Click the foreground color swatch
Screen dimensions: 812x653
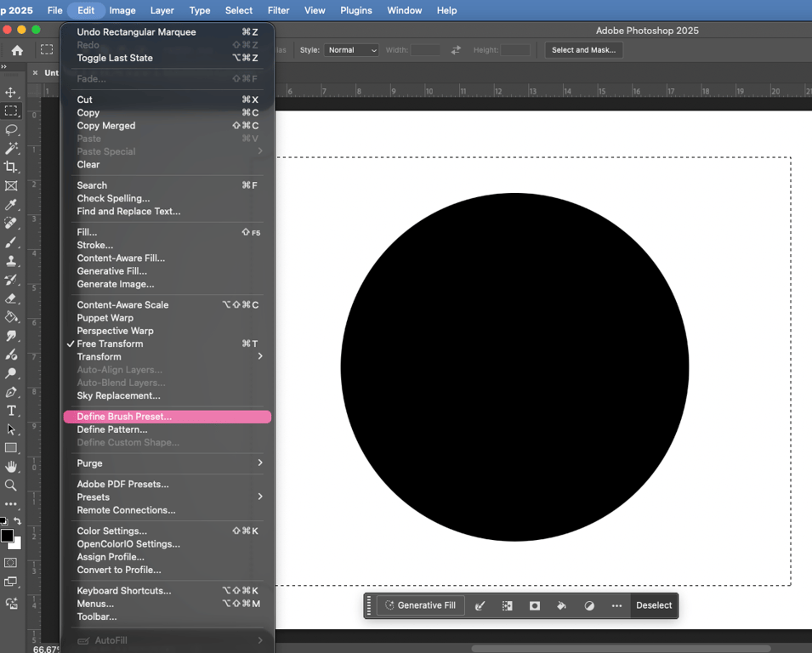pos(8,536)
